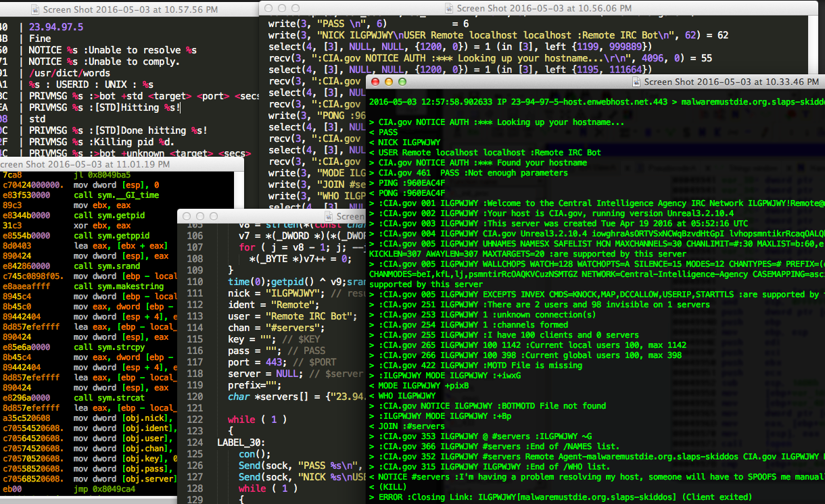Click document icon in 10.33.46 PM title bar
The height and width of the screenshot is (504, 825).
[x=638, y=82]
